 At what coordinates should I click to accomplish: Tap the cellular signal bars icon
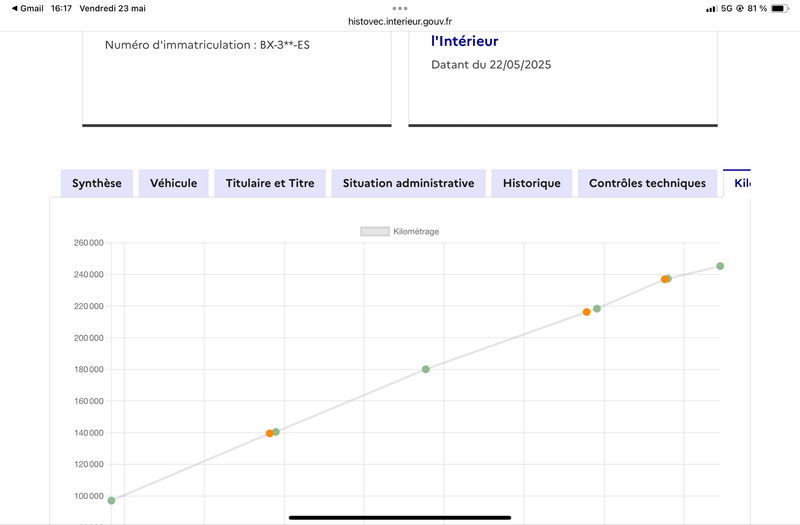point(711,9)
